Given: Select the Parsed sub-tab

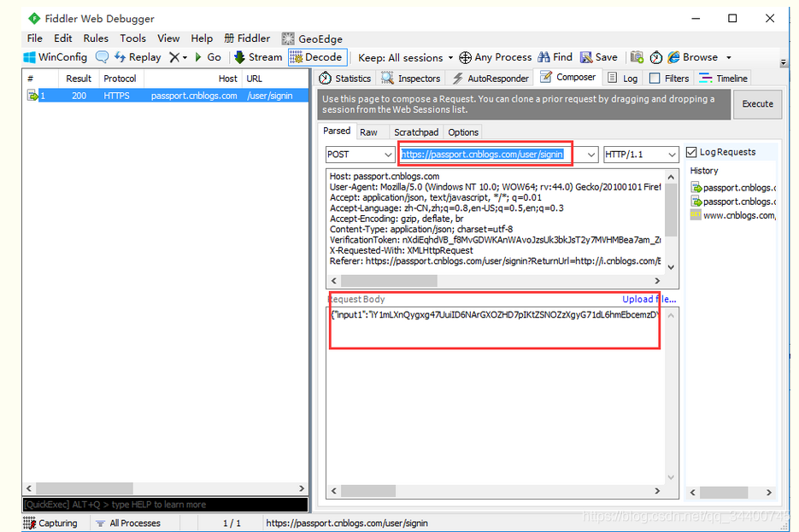Looking at the screenshot, I should pos(337,131).
